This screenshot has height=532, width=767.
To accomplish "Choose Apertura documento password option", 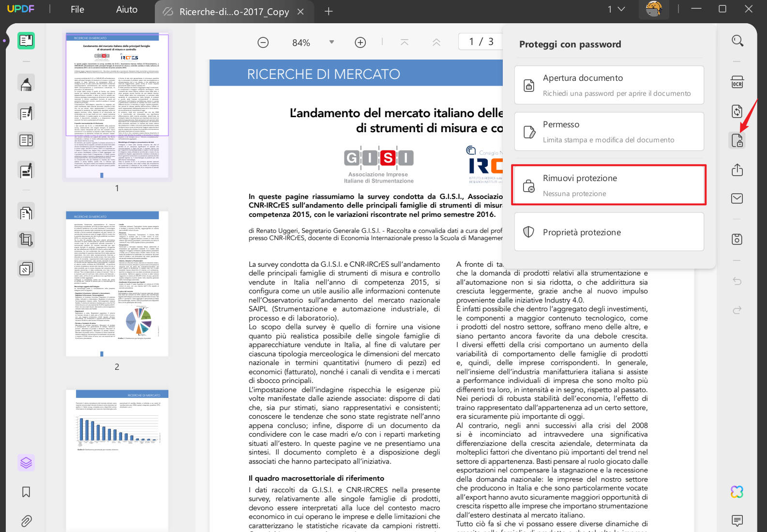I will coord(609,85).
